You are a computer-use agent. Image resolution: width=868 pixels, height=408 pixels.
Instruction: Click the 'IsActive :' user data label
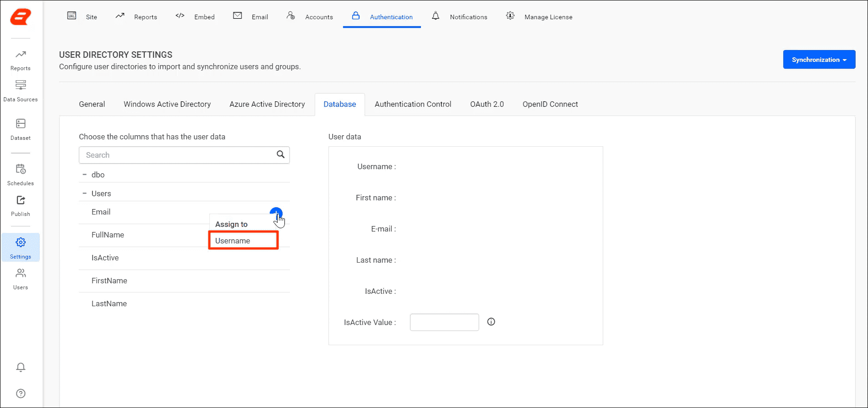380,291
